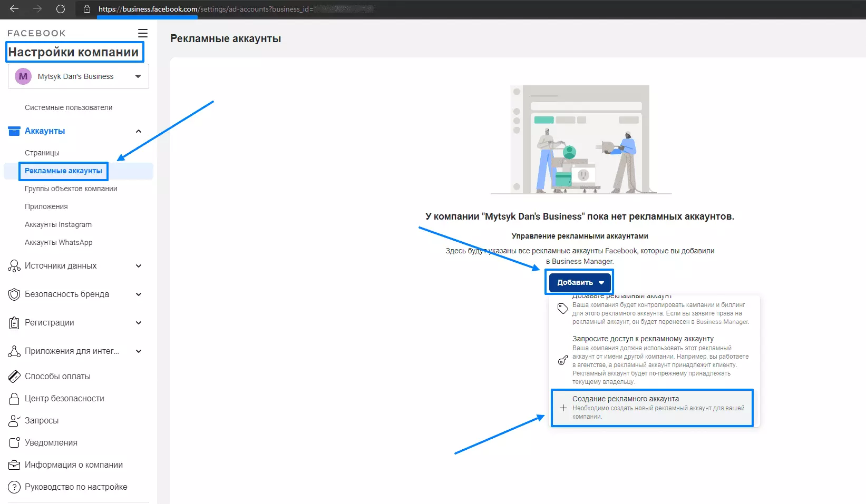Click the Аккаунты folder icon

14,131
